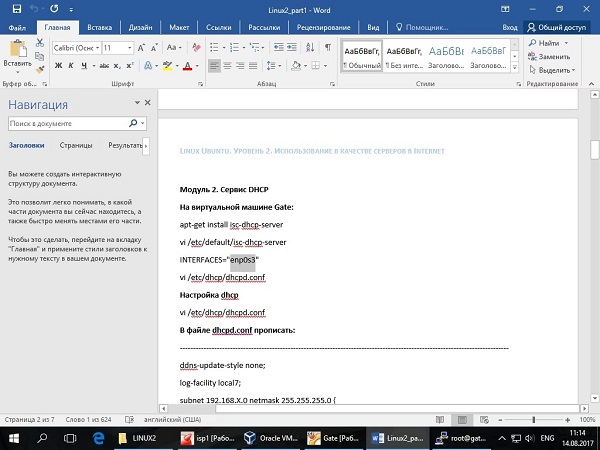Screen dimensions: 600x450
Task: Click the Поиск в документе search field
Action: (67, 123)
